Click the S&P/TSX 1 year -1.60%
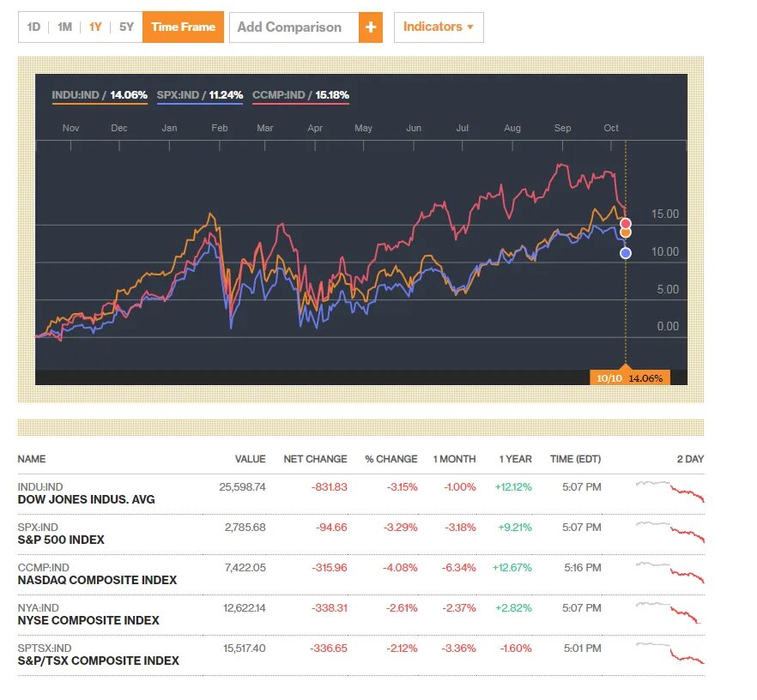The height and width of the screenshot is (700, 757). (516, 649)
